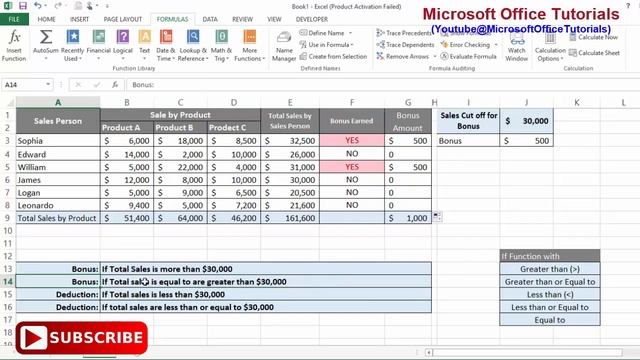
Task: Open the Text functions library
Action: tap(144, 45)
